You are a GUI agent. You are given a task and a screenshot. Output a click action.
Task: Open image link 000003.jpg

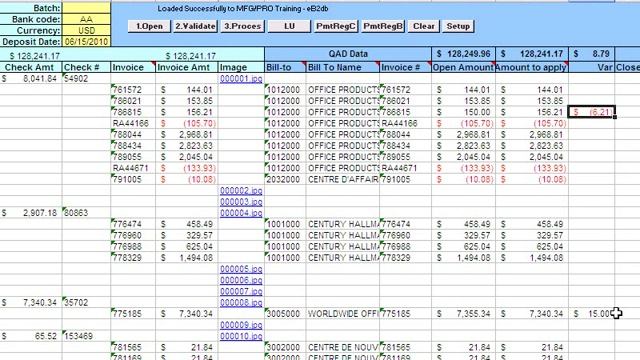click(241, 202)
